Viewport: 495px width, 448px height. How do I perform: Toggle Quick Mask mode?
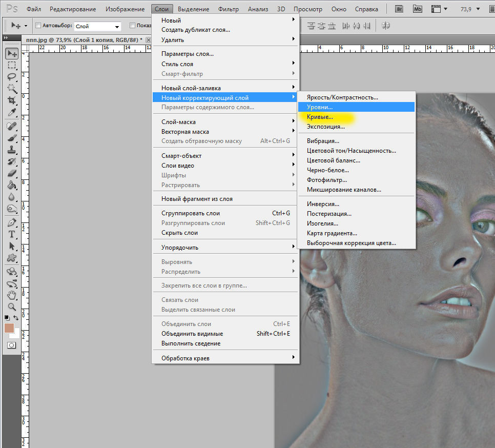[x=12, y=345]
